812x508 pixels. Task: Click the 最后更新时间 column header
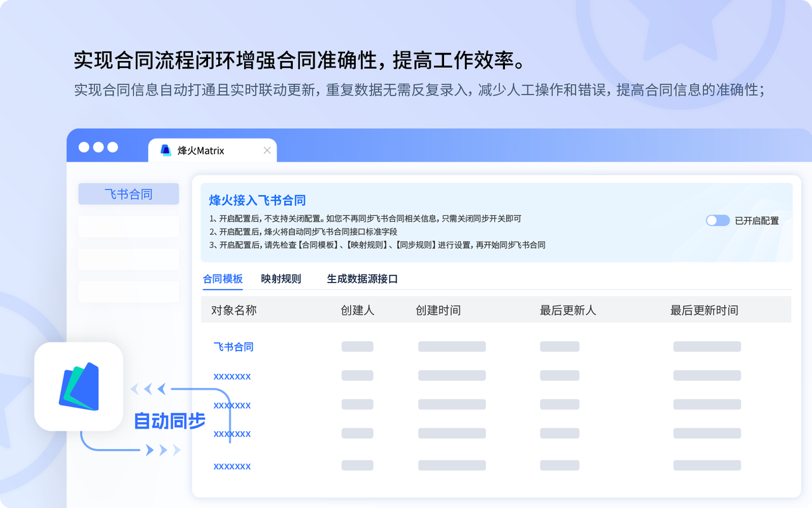tap(704, 311)
